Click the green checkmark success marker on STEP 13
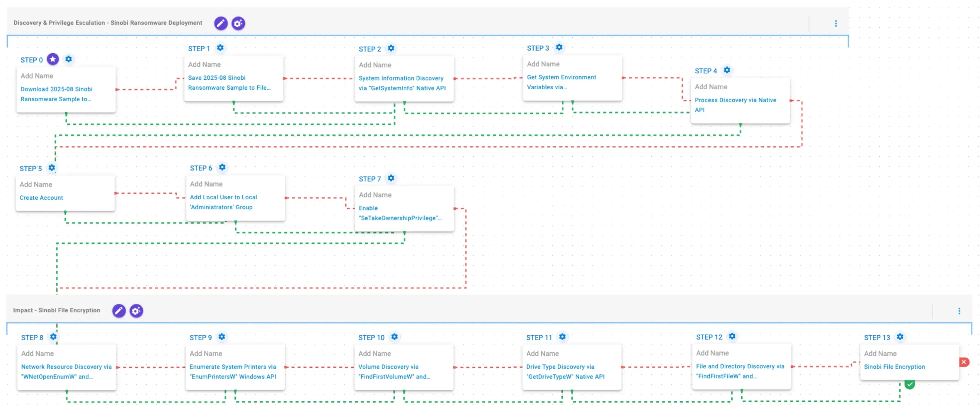Image resolution: width=980 pixels, height=408 pixels. pos(910,384)
